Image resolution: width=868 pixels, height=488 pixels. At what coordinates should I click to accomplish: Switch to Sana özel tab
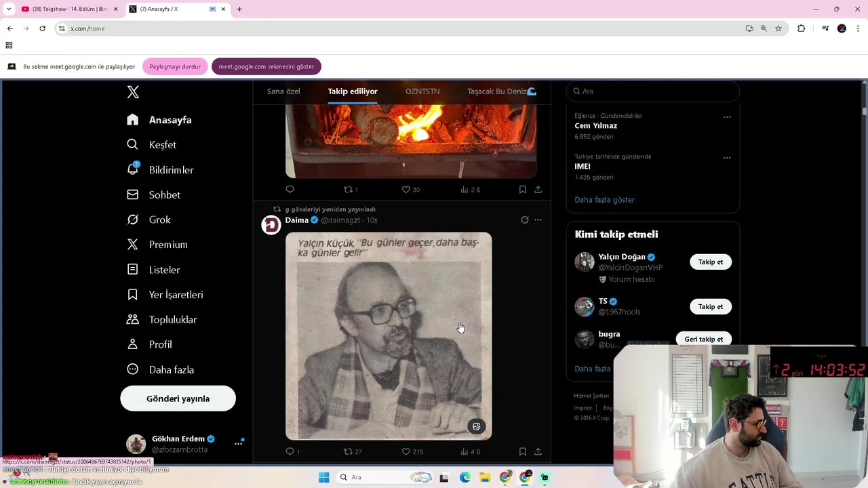(283, 91)
